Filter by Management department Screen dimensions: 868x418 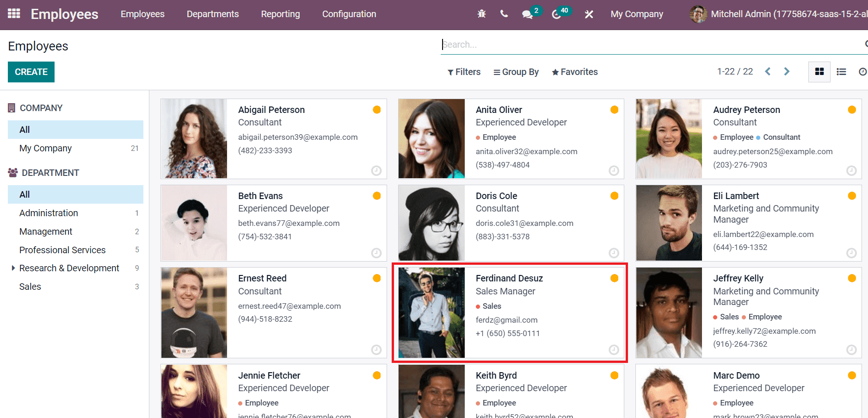point(75,231)
